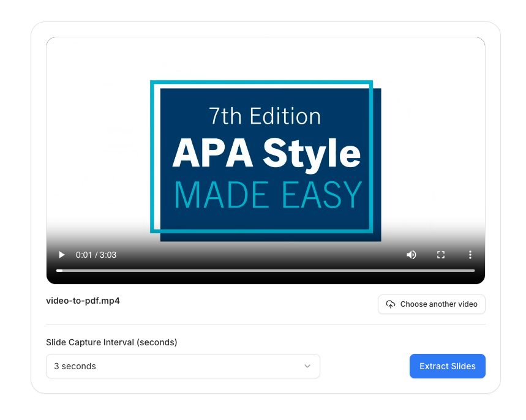Click the upload cloud icon
The height and width of the screenshot is (420, 526).
click(x=391, y=304)
